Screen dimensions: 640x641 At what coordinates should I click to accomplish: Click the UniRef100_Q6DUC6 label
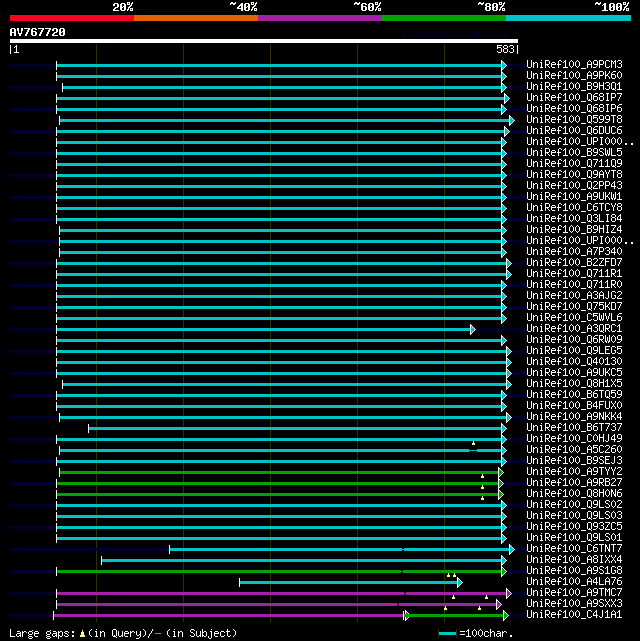574,131
